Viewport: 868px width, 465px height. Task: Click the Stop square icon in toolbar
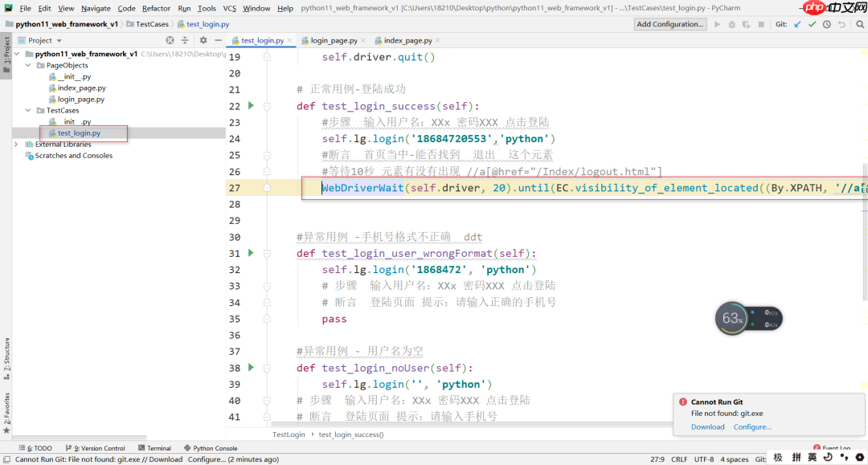(761, 24)
